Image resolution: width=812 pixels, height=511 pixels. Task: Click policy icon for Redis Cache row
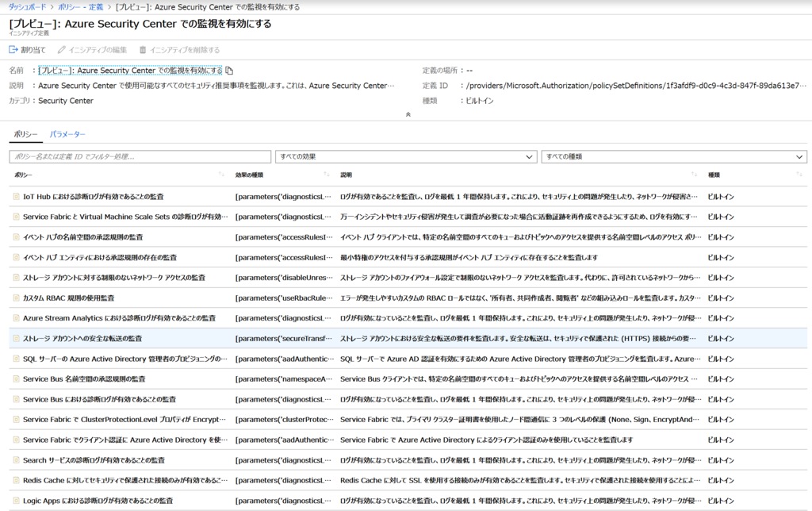pos(16,480)
